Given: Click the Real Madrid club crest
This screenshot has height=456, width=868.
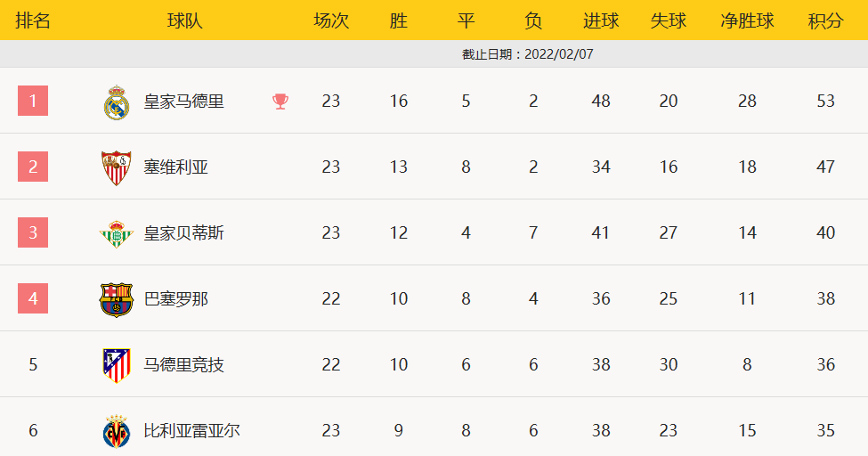Looking at the screenshot, I should point(117,102).
